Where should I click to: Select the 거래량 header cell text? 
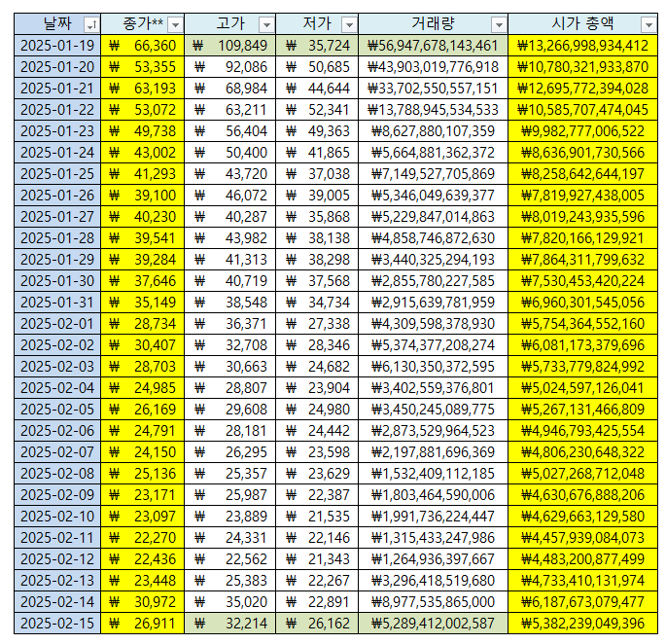coord(433,23)
